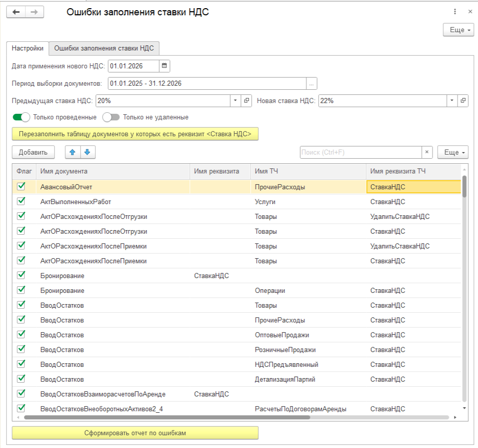The width and height of the screenshot is (478, 448).
Task: Click ellipsis button for document selection period
Action: 312,83
